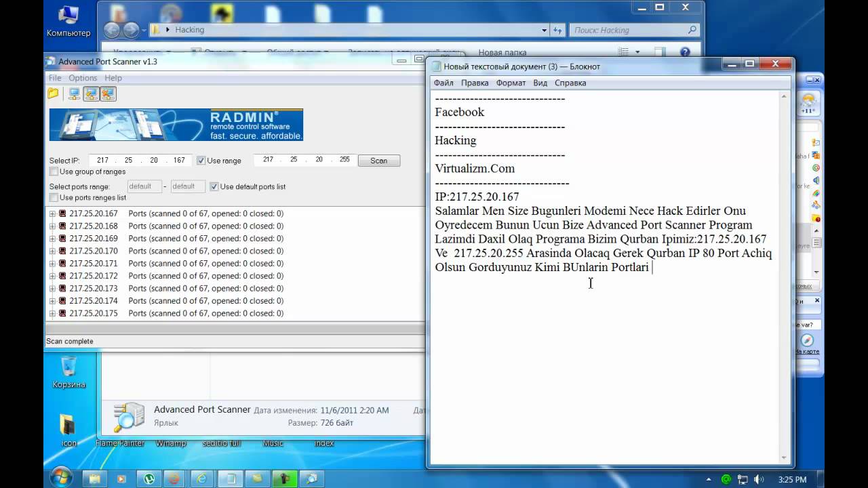Click the Firefox taskbar icon
The image size is (868, 488).
(175, 479)
